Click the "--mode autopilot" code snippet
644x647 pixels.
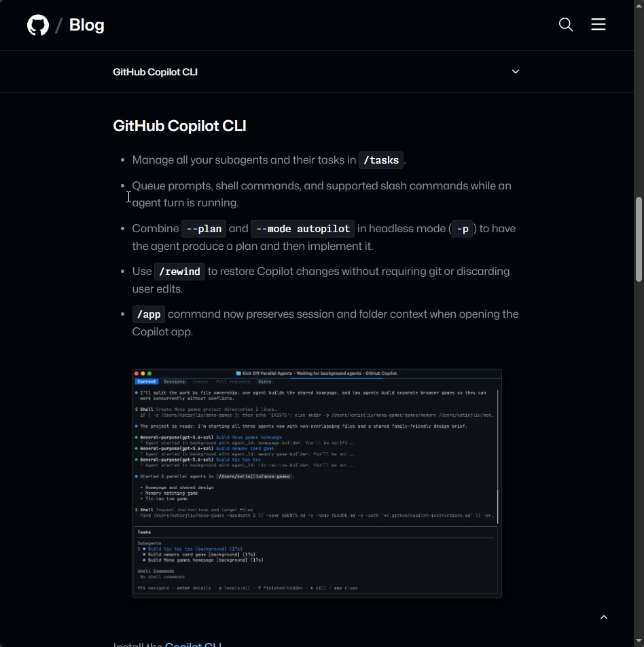point(302,229)
